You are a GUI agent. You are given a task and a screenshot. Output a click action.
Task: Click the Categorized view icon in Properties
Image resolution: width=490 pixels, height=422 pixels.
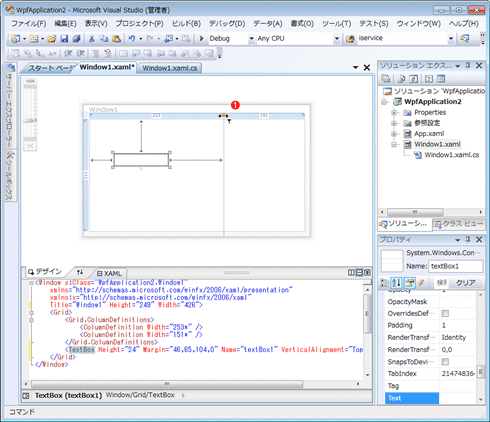coord(384,283)
